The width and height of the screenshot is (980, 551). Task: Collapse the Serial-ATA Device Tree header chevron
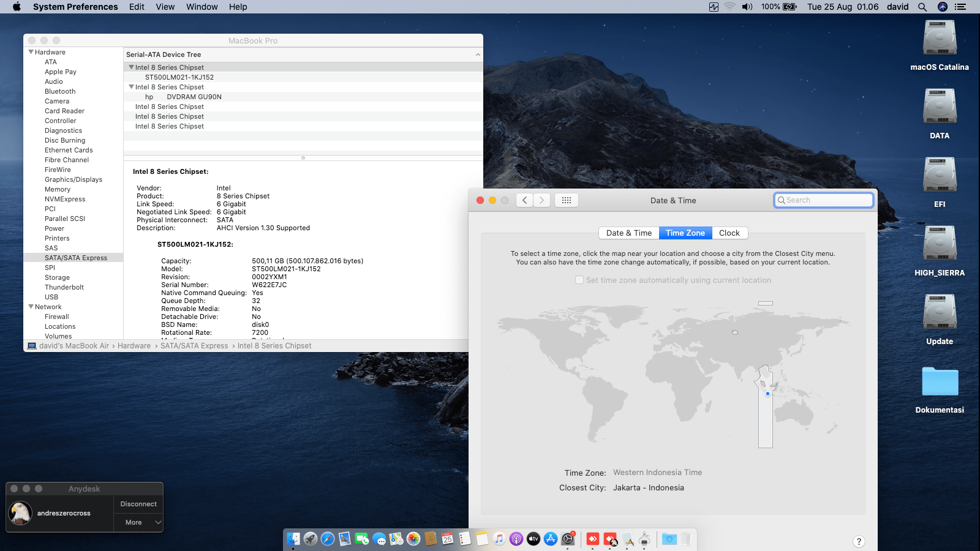478,54
